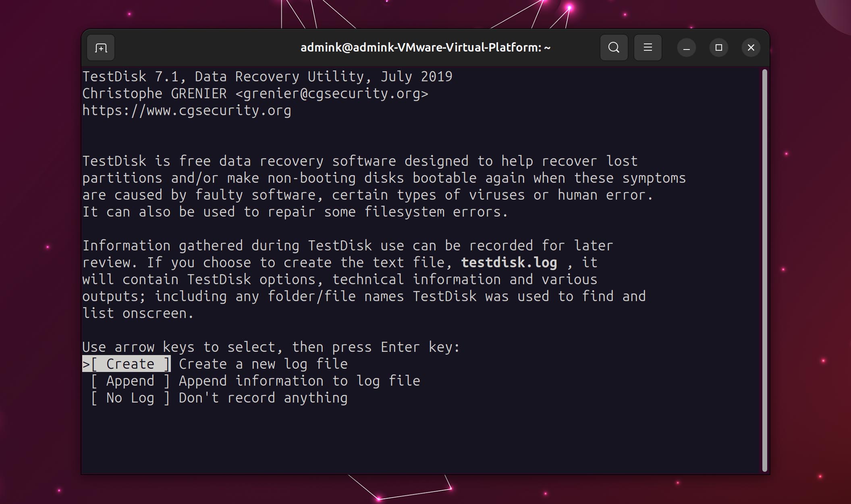
Task: Open a new terminal tab
Action: click(101, 48)
